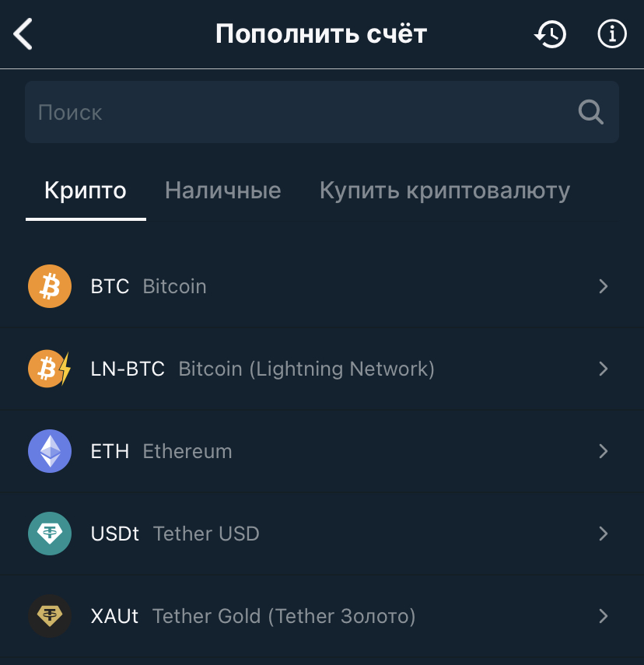Choose Tether Gold (Tether Золото) label
644x665 pixels.
point(284,616)
